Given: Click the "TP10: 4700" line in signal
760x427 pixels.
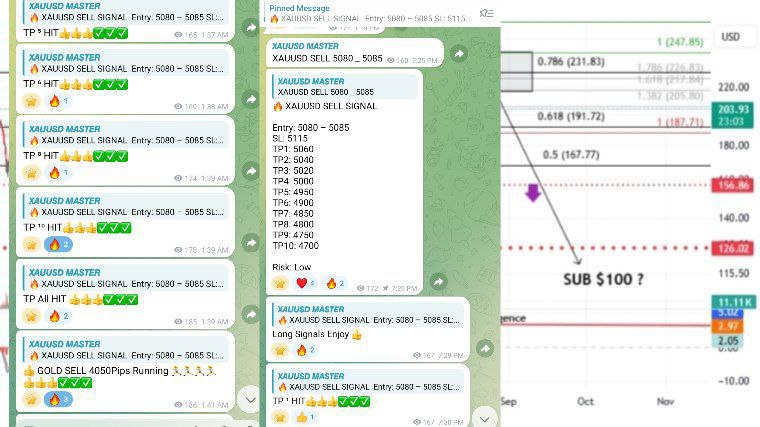Looking at the screenshot, I should (296, 246).
